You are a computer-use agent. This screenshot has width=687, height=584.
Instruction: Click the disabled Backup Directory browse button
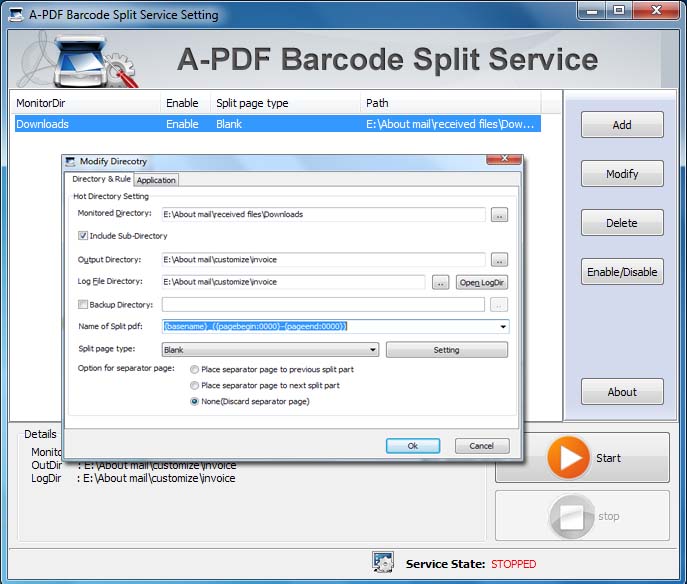pos(499,304)
